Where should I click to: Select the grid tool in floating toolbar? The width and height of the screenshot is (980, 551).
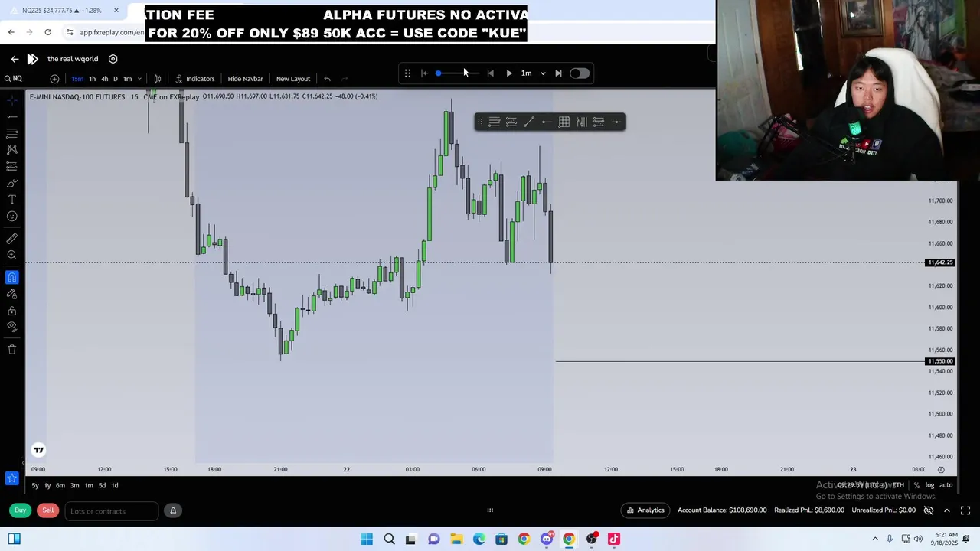point(564,122)
